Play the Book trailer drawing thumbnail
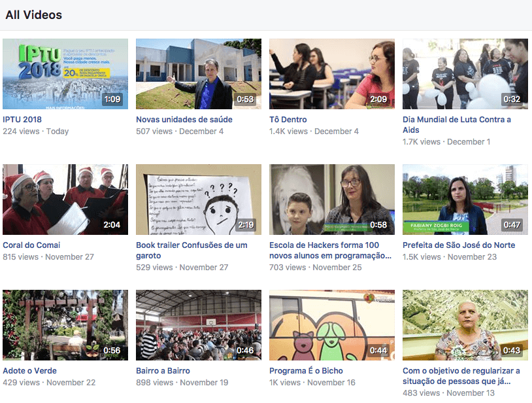 [x=199, y=200]
